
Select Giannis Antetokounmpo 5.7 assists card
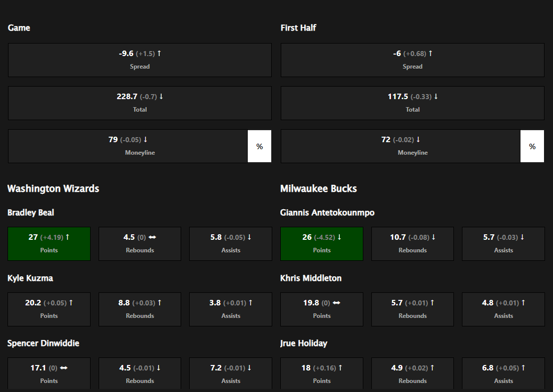click(x=503, y=244)
